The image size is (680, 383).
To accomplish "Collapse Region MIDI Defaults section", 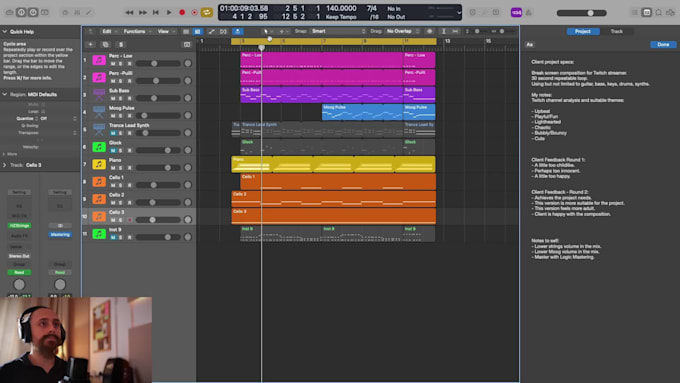I will tap(5, 94).
